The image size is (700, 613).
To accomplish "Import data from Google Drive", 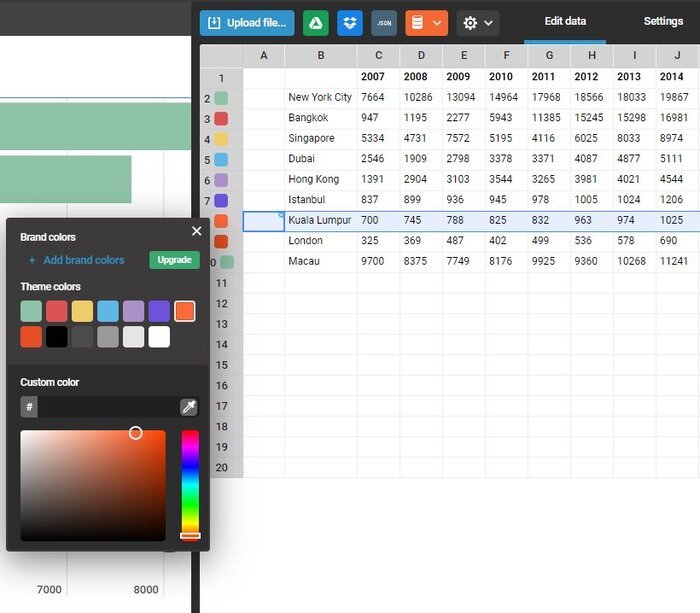I will [x=316, y=23].
